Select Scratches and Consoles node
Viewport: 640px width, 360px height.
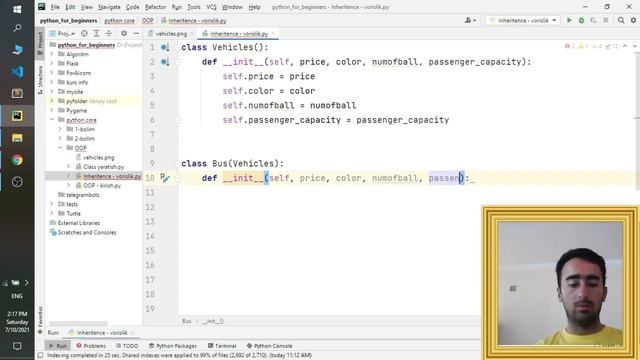coord(87,232)
